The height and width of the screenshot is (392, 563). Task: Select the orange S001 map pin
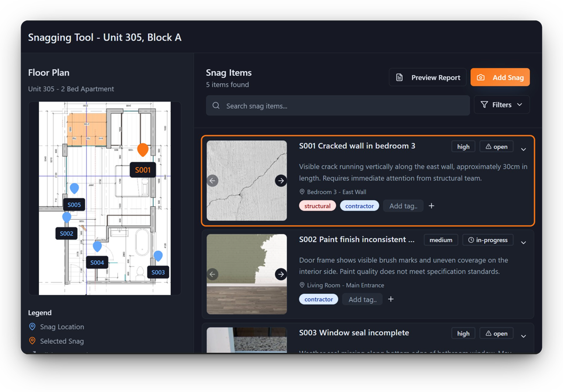point(143,149)
